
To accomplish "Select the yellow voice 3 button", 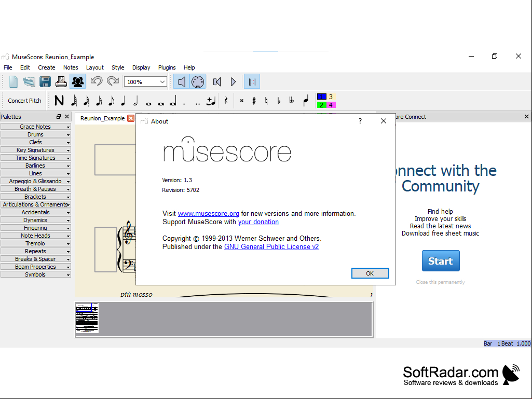I will (331, 97).
